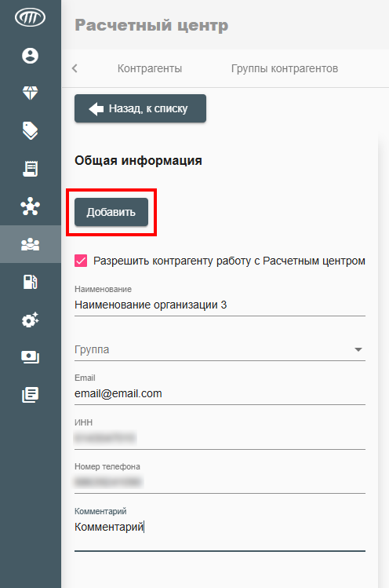Open the fuel station sidebar icon
This screenshot has width=389, height=588.
(30, 282)
